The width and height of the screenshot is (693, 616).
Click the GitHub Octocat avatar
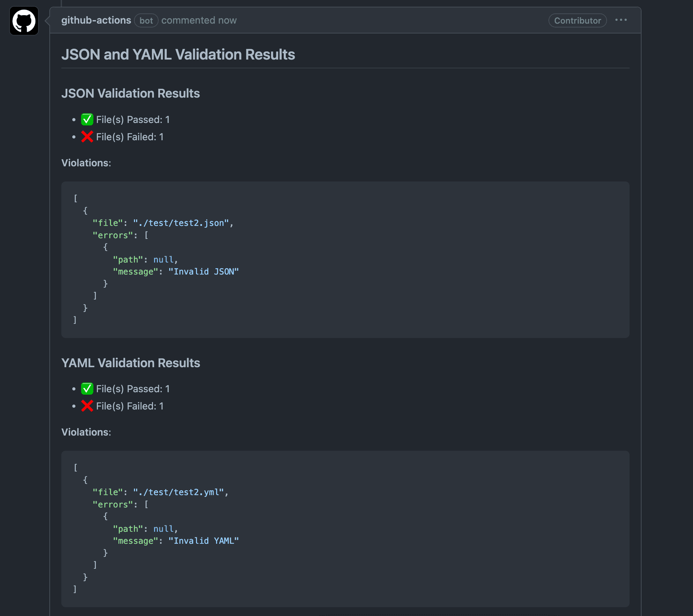point(24,21)
